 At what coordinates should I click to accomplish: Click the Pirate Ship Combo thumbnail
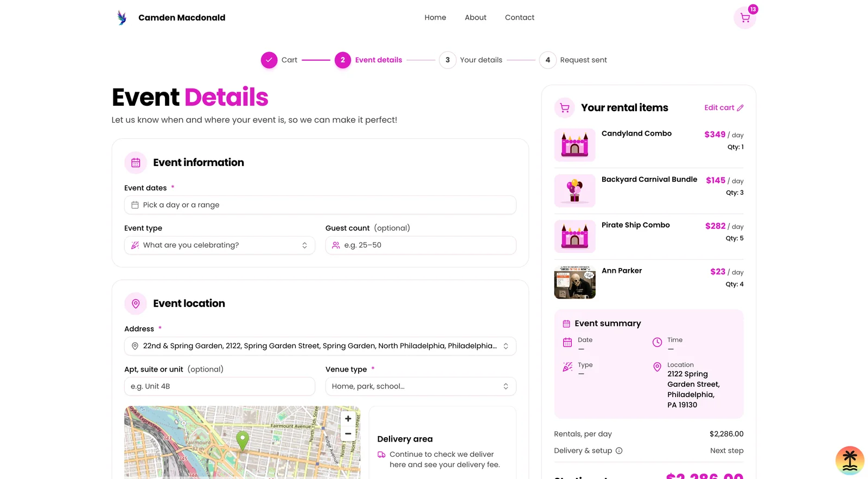575,237
